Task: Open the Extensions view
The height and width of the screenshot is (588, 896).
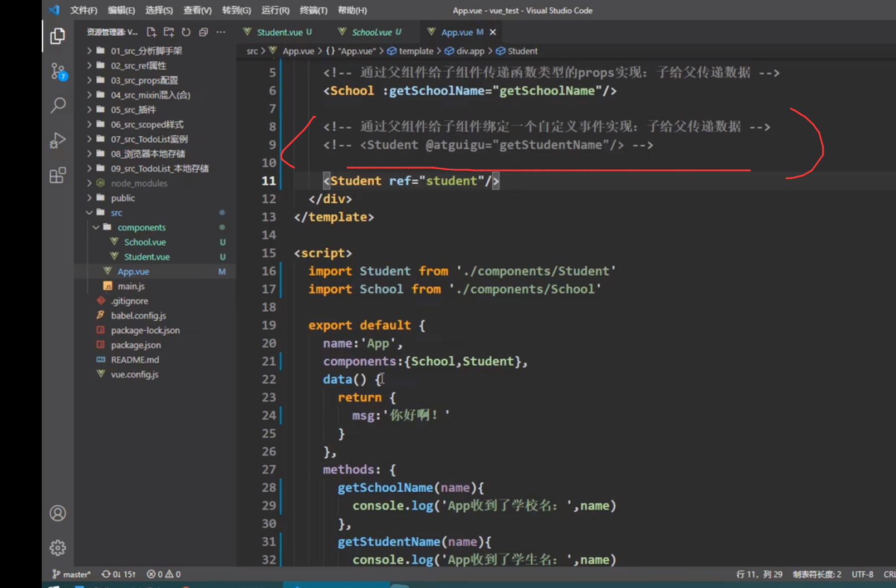Action: click(57, 175)
